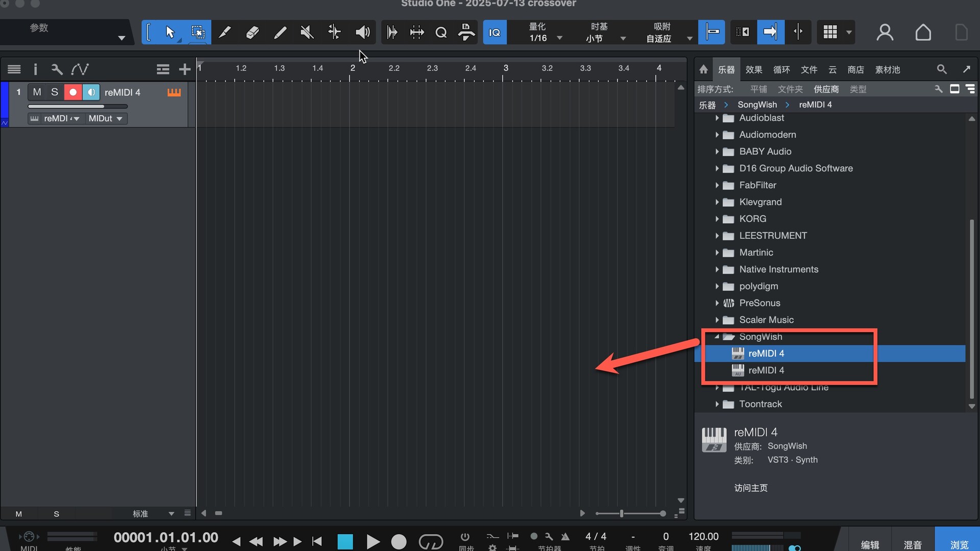The height and width of the screenshot is (551, 980).
Task: Go to the start page home icon
Action: point(923,32)
